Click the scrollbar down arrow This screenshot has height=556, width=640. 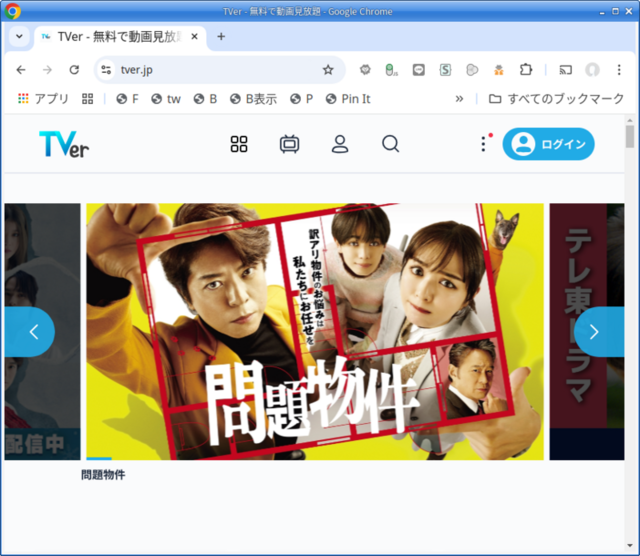[630, 546]
